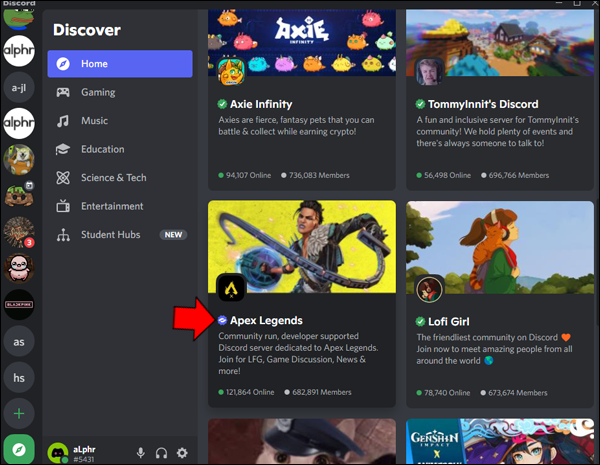Click the Education graduation cap icon
600x465 pixels.
63,149
